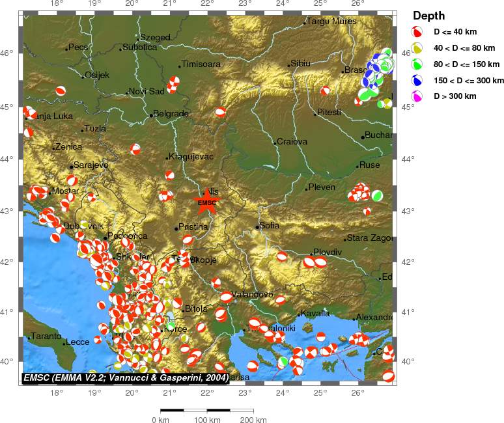Select the Craiova city label
This screenshot has width=504, height=423.
click(x=292, y=142)
